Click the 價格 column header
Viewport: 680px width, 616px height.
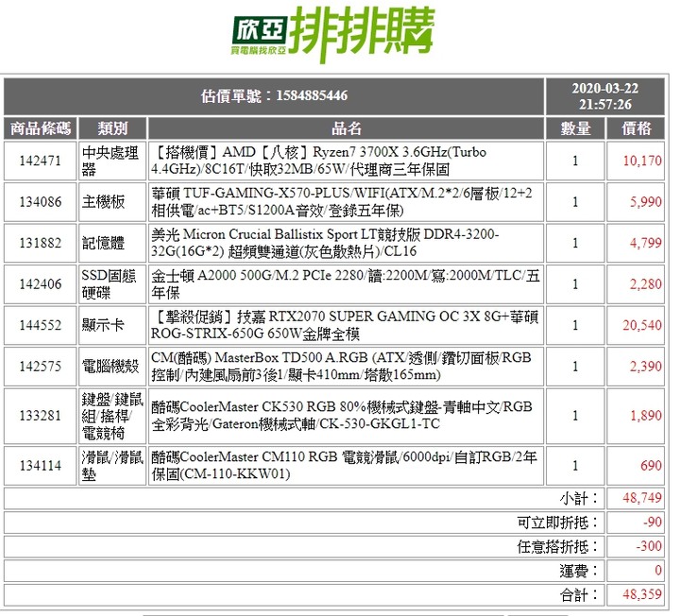coord(636,128)
